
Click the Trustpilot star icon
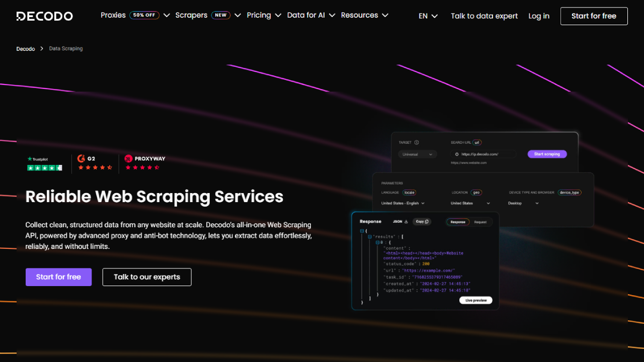[30, 158]
